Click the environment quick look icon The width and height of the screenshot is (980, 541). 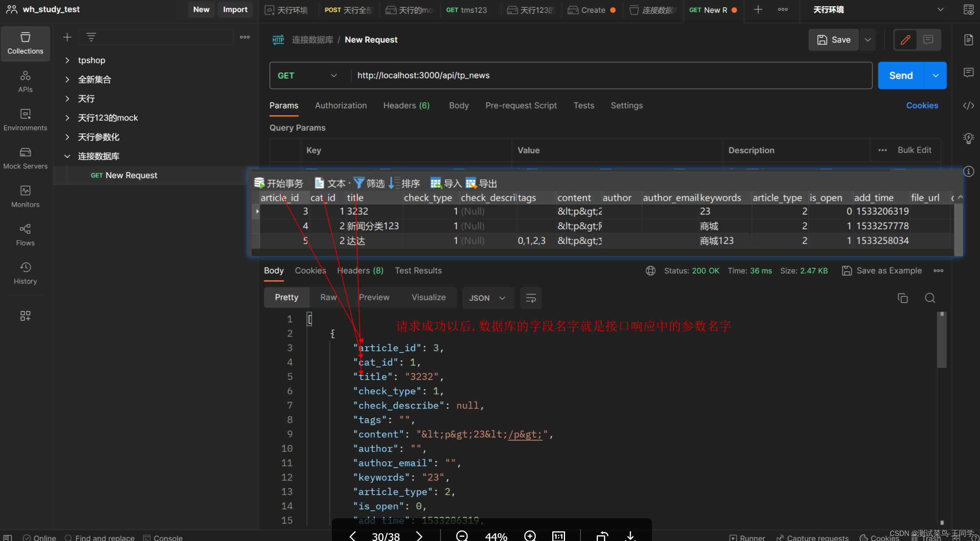pyautogui.click(x=968, y=10)
